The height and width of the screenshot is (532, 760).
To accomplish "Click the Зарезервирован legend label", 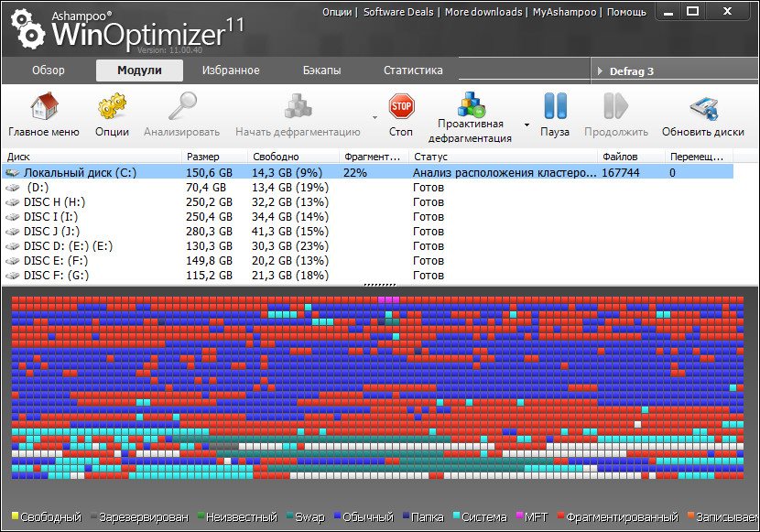I will coord(144,517).
